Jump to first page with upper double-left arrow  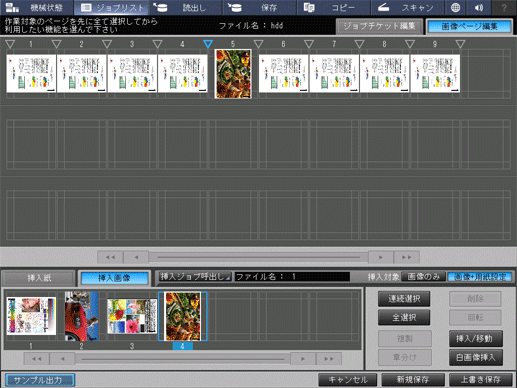click(110, 257)
